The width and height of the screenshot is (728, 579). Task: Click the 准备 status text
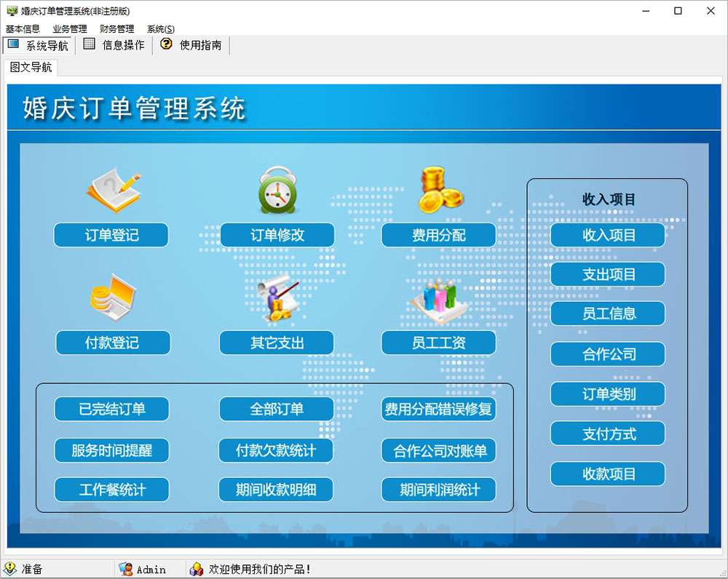coord(31,570)
